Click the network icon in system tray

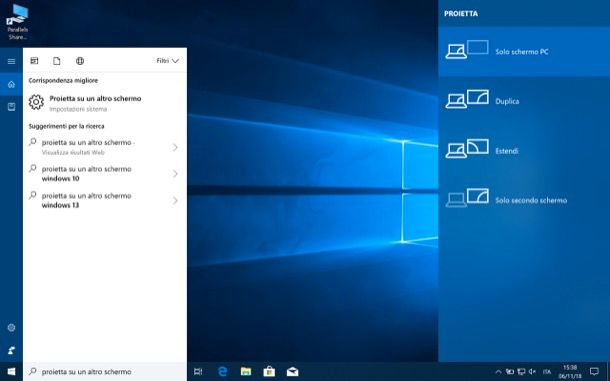pyautogui.click(x=521, y=372)
